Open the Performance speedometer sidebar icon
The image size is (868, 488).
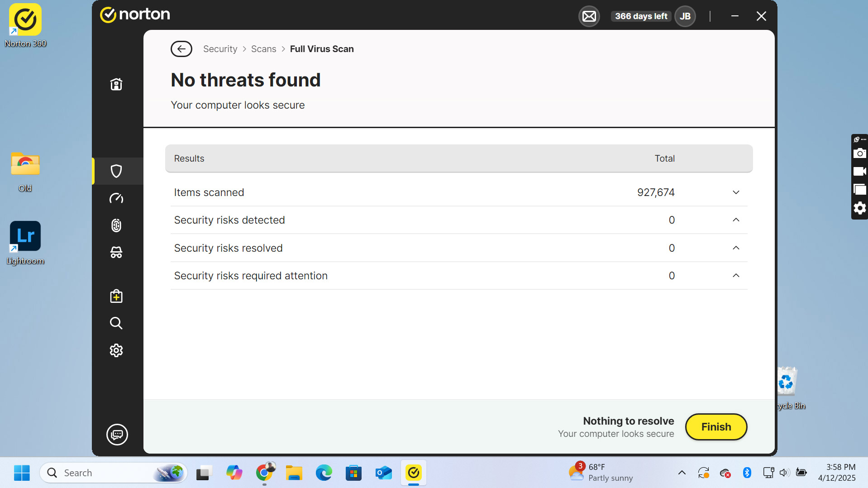point(116,198)
